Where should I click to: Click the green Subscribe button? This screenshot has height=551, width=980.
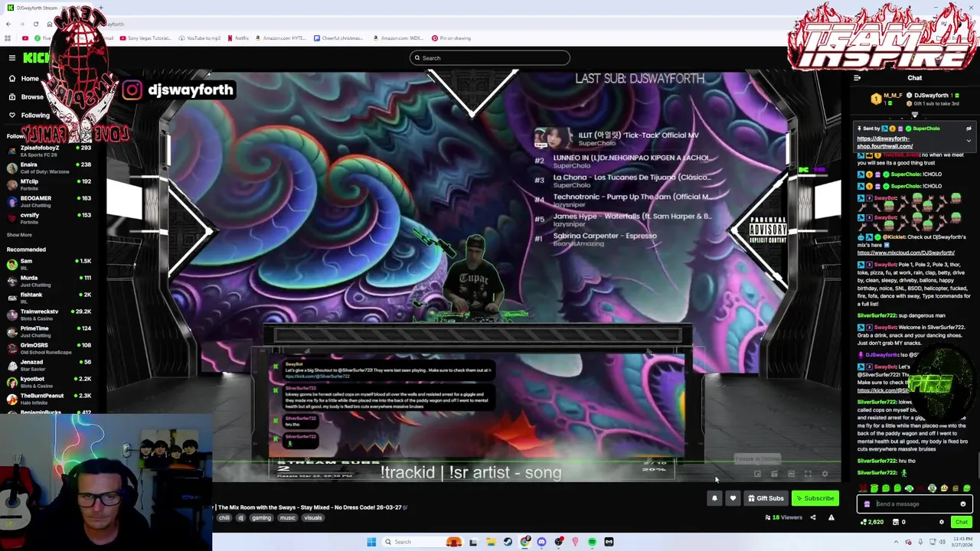click(x=815, y=498)
